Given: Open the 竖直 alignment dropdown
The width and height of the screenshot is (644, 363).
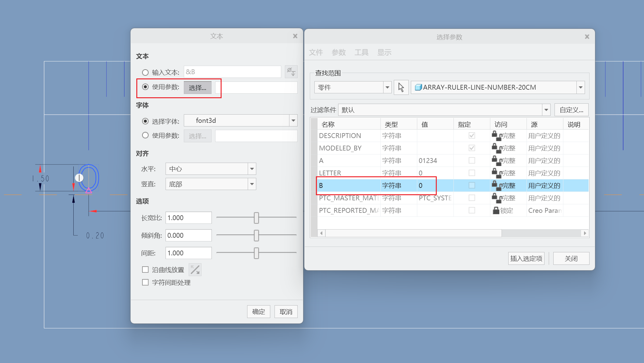Looking at the screenshot, I should click(252, 184).
